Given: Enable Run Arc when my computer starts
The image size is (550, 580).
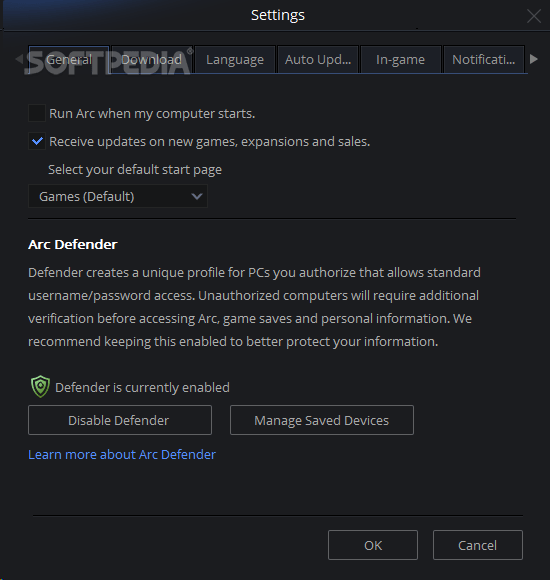Looking at the screenshot, I should [37, 113].
